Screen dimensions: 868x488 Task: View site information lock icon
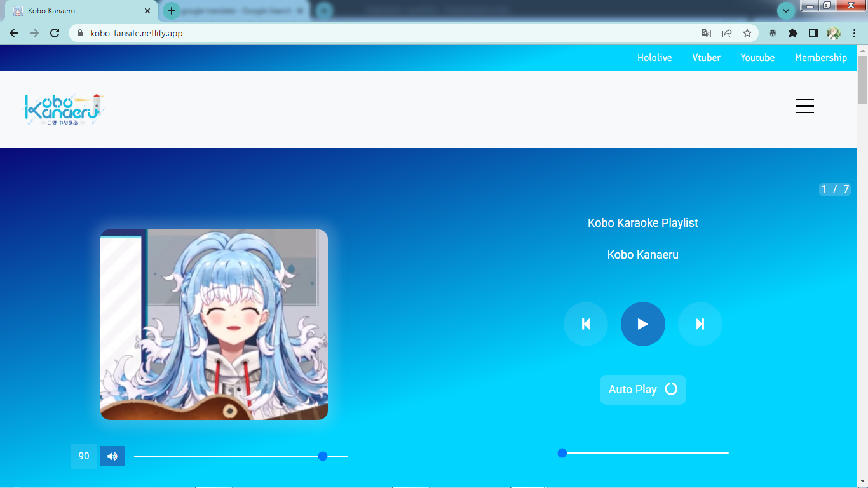click(x=80, y=33)
